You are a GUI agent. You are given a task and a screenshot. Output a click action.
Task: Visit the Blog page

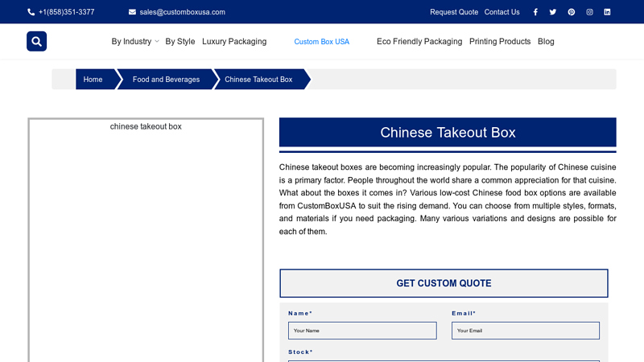pos(546,41)
